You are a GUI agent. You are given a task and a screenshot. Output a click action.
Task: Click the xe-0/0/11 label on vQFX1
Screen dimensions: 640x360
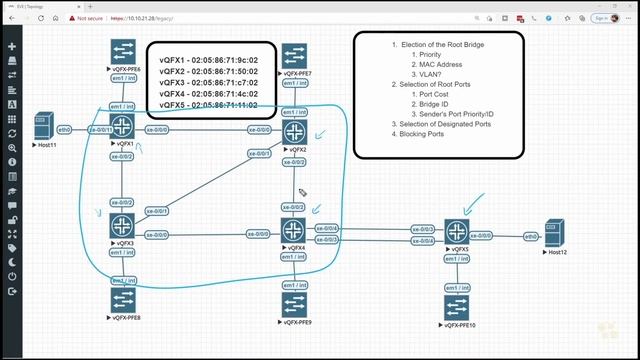coord(101,130)
